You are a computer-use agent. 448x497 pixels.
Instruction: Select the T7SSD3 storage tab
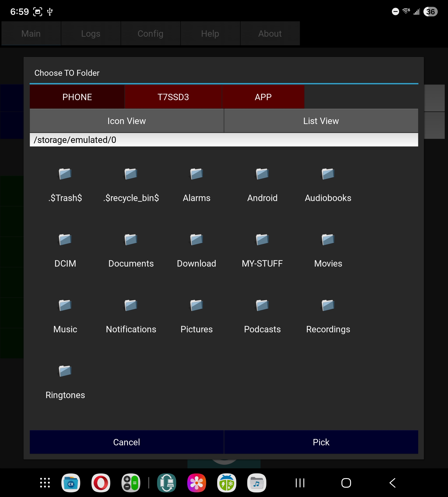pos(173,97)
